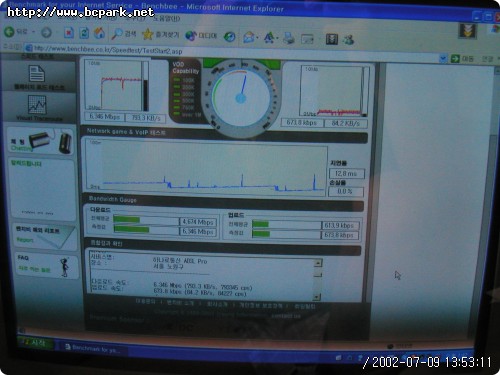Click the 4,674 Mbps download average value

[198, 222]
